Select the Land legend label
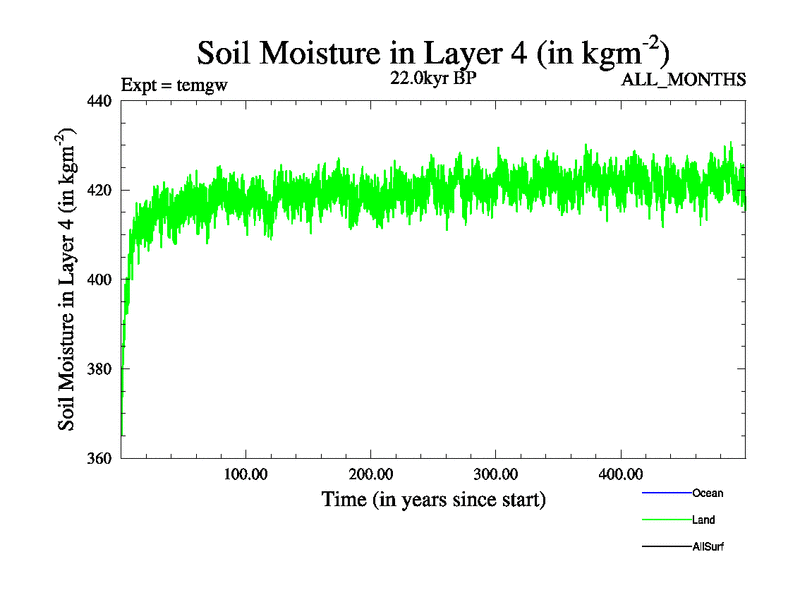Viewport: 800px width, 600px height. pos(703,520)
